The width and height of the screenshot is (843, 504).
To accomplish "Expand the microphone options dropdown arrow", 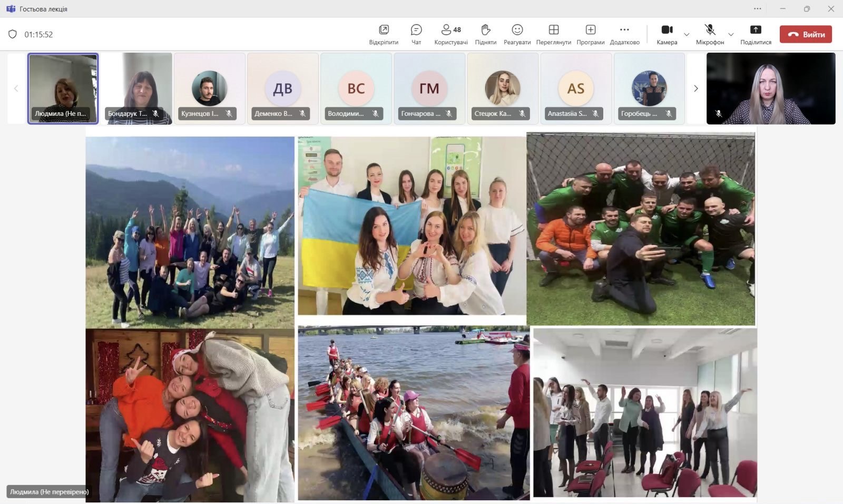I will (731, 35).
